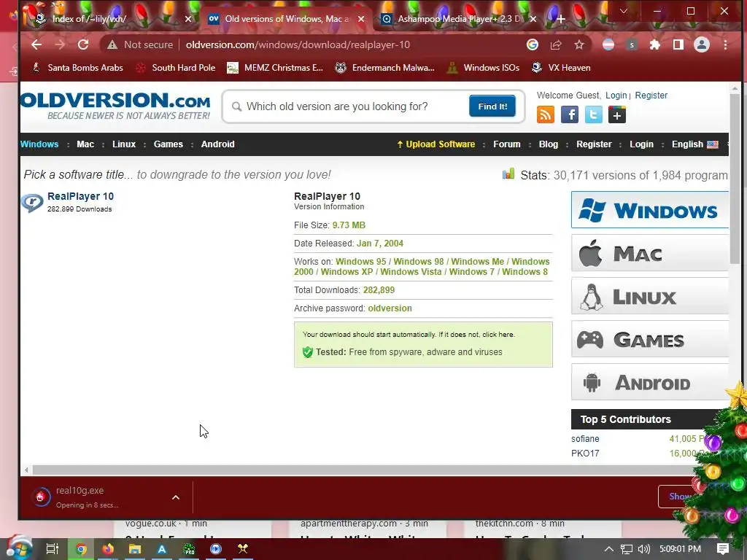
Task: Open the Mac nav menu item
Action: 85,144
